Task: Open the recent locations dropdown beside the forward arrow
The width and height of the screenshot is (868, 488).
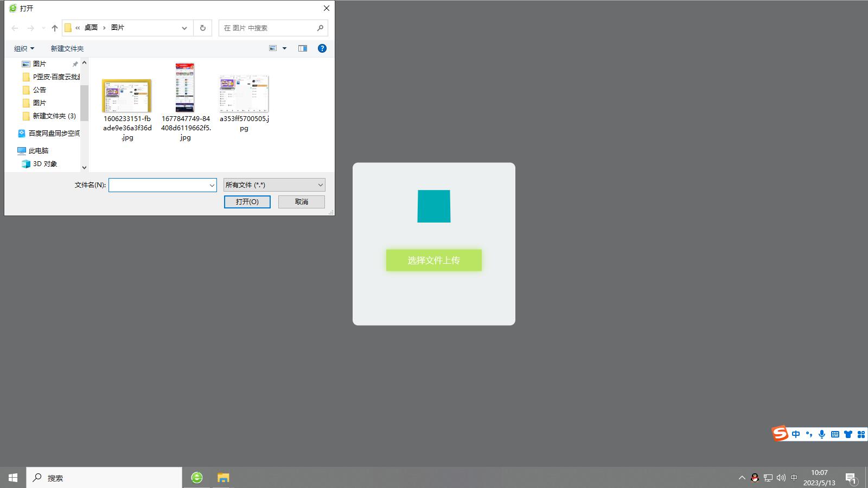Action: [x=43, y=28]
